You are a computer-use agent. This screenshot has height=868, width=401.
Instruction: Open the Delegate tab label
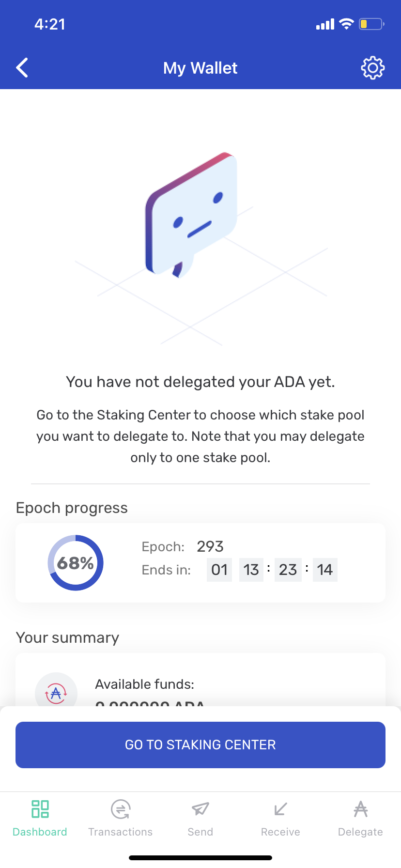pos(360,832)
